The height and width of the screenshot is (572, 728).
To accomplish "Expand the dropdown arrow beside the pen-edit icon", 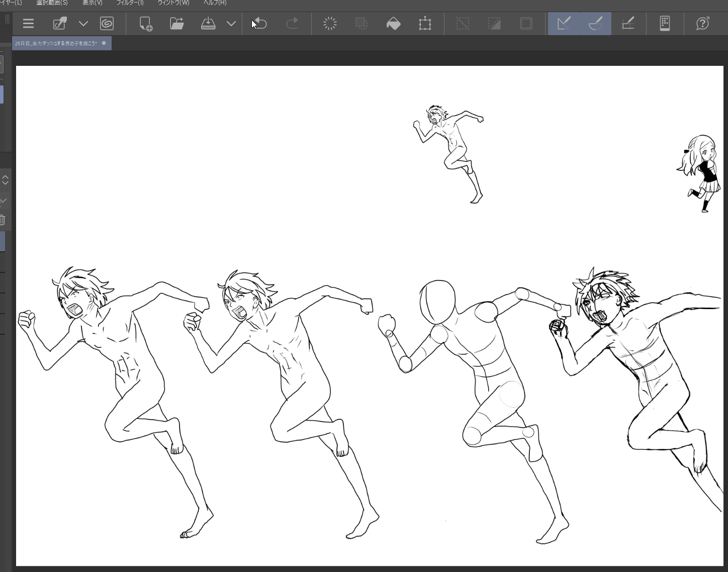I will pyautogui.click(x=83, y=24).
